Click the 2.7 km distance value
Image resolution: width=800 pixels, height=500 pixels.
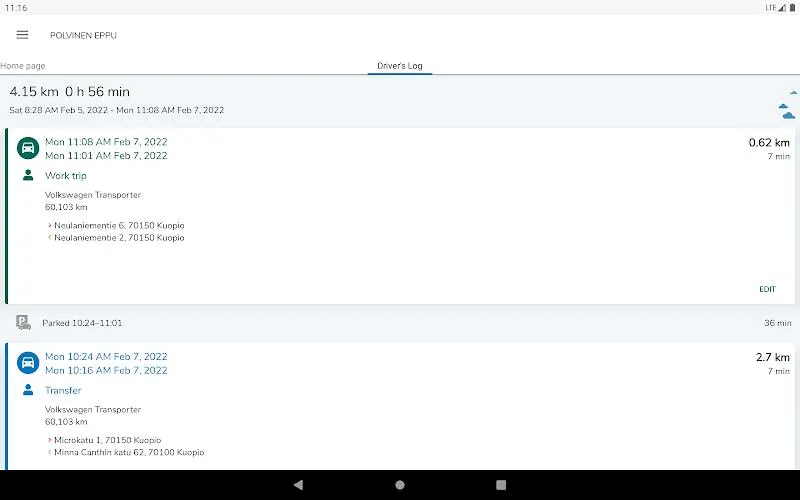click(x=772, y=357)
